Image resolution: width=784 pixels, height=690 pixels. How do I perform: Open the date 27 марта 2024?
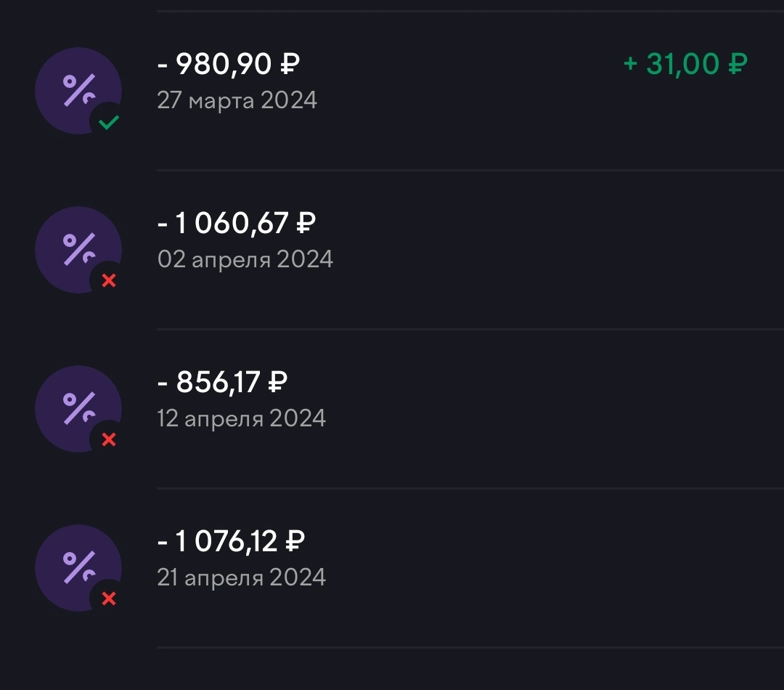coord(237,100)
